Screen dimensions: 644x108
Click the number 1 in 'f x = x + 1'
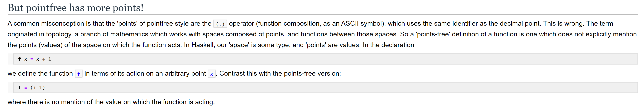click(x=50, y=59)
